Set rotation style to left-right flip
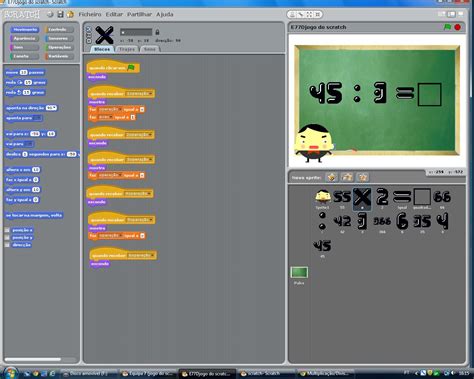 89,35
